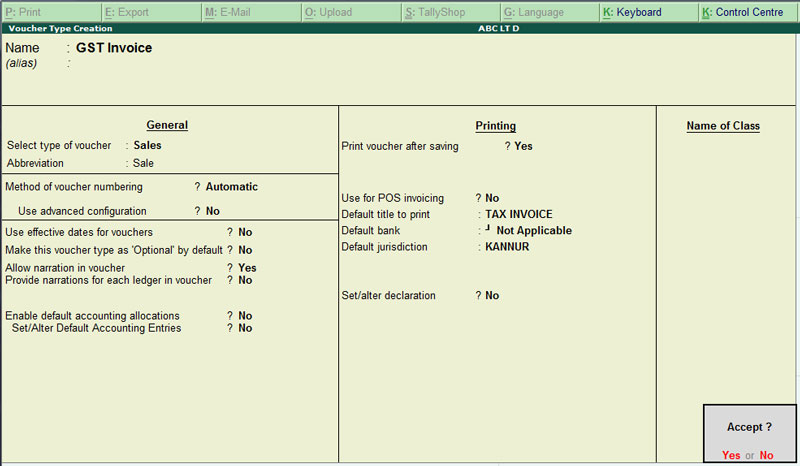This screenshot has width=800, height=466.
Task: Click No in the Accept prompt
Action: tap(766, 455)
